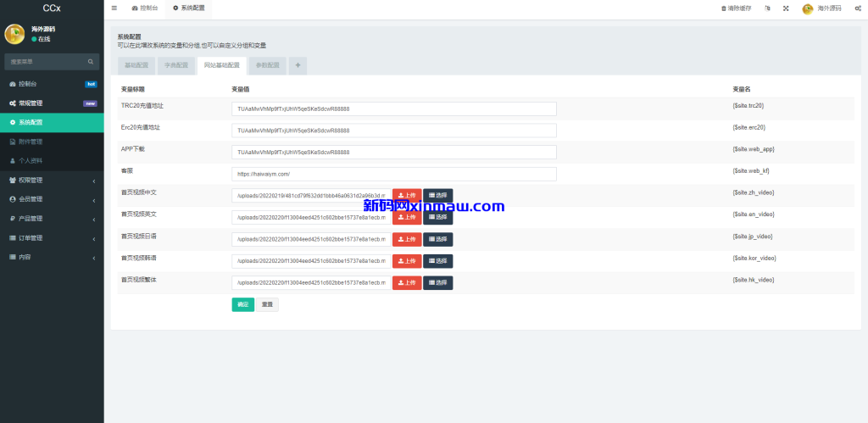Click the profile avatar in the sidebar

coord(14,34)
